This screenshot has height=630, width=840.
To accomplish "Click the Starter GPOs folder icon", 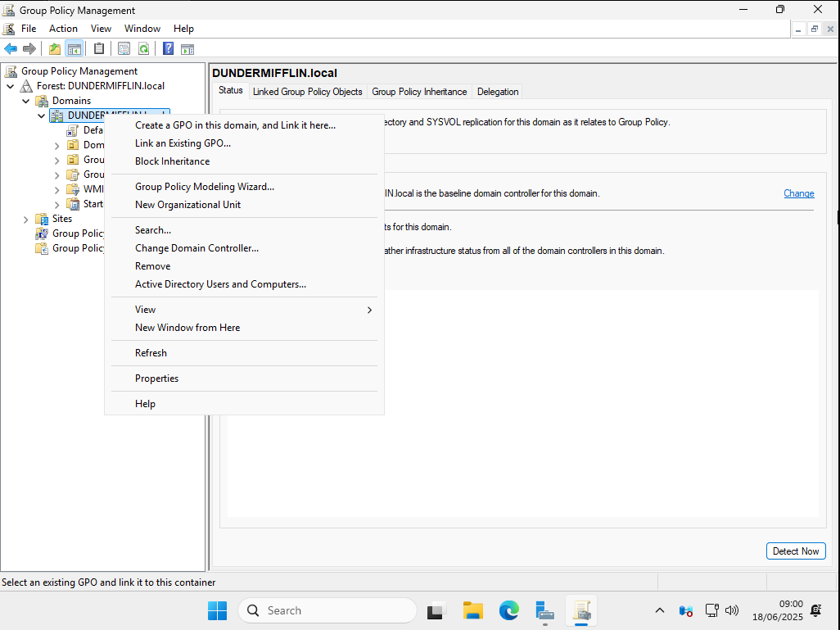I will 73,204.
